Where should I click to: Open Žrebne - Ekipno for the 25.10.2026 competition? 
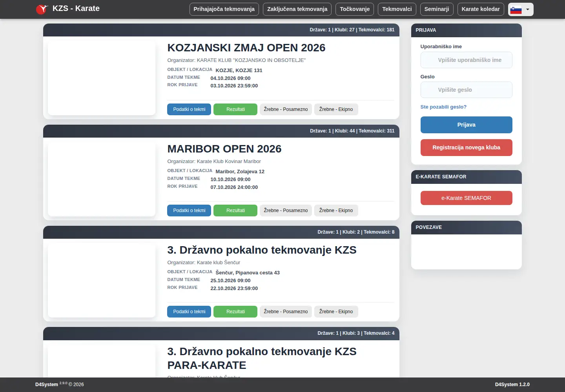(336, 312)
